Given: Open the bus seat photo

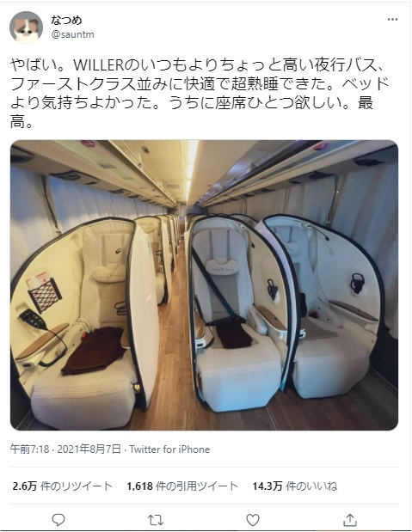Looking at the screenshot, I should click(204, 285).
